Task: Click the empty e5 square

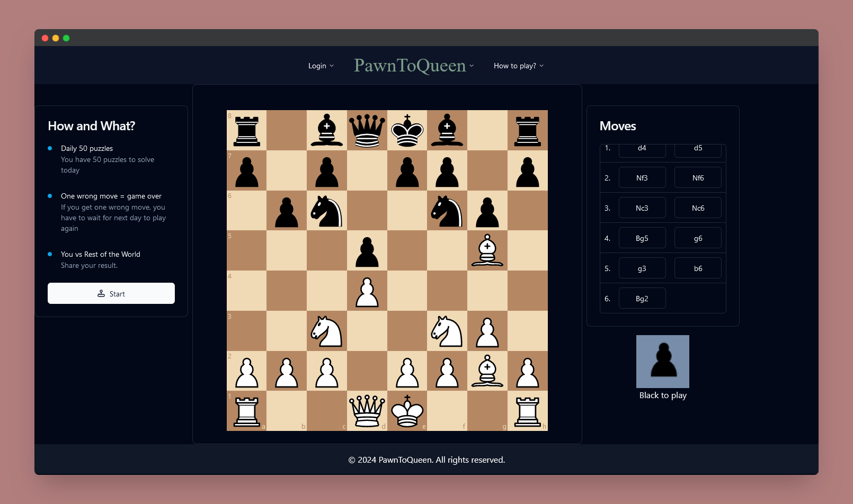Action: (407, 250)
